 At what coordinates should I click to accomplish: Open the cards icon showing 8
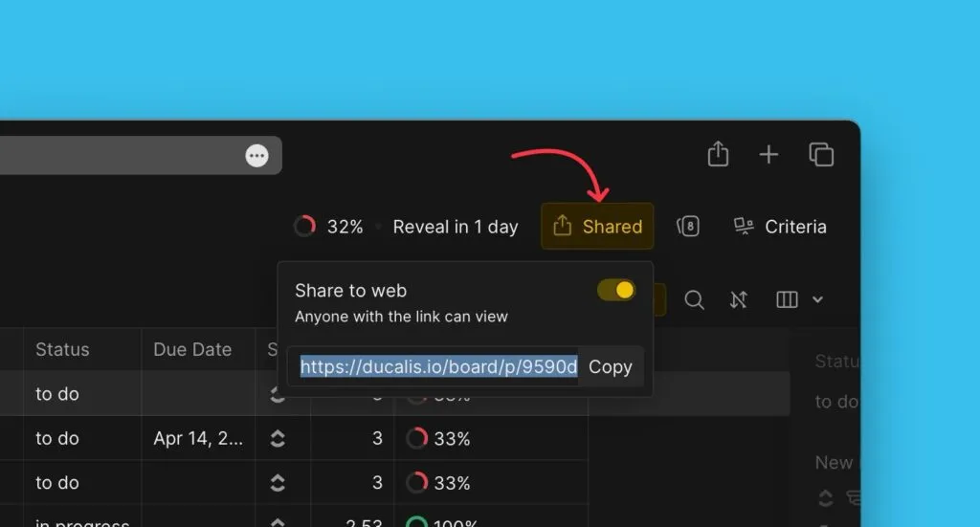point(687,226)
